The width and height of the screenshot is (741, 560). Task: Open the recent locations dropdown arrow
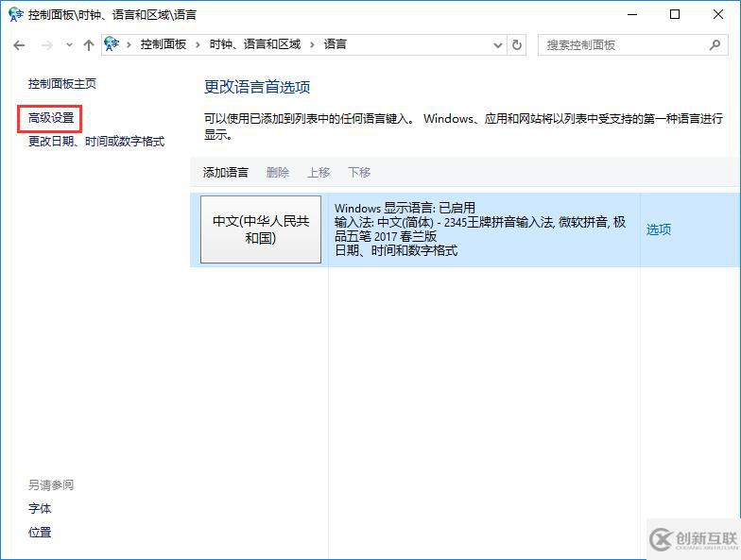(69, 45)
